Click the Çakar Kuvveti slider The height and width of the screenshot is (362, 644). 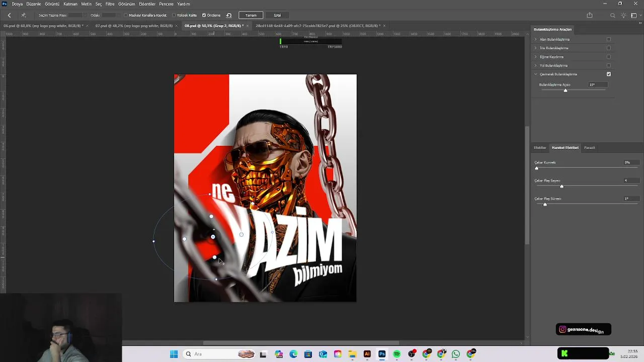[586, 168]
